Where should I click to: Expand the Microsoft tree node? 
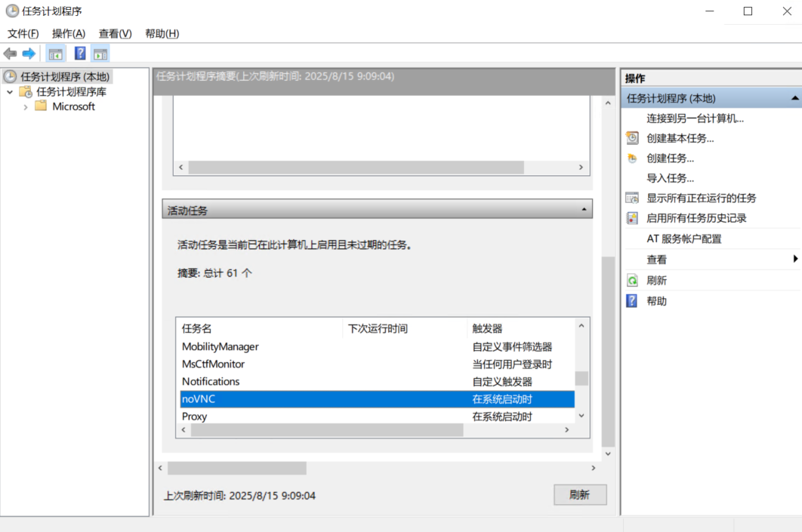(26, 107)
